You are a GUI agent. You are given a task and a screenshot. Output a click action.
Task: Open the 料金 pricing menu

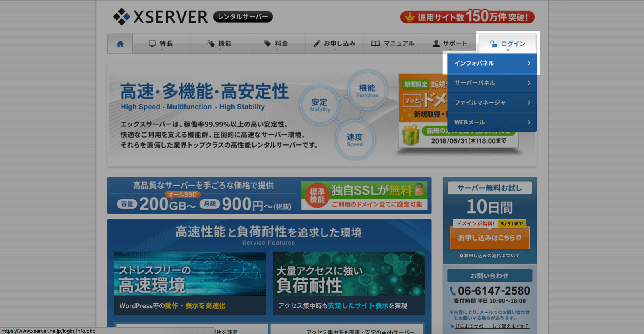pos(277,43)
